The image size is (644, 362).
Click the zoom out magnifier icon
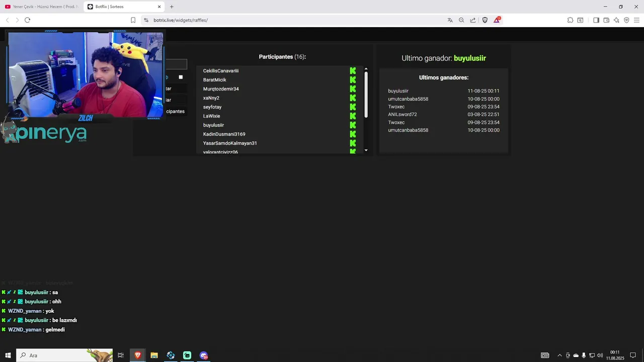point(461,20)
